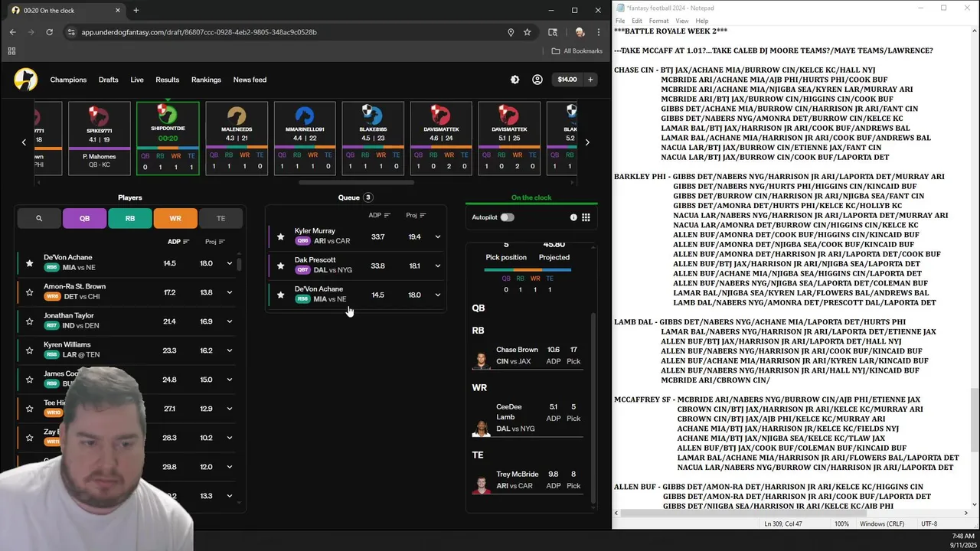Image resolution: width=980 pixels, height=551 pixels.
Task: Open the Live nav item
Action: click(137, 80)
